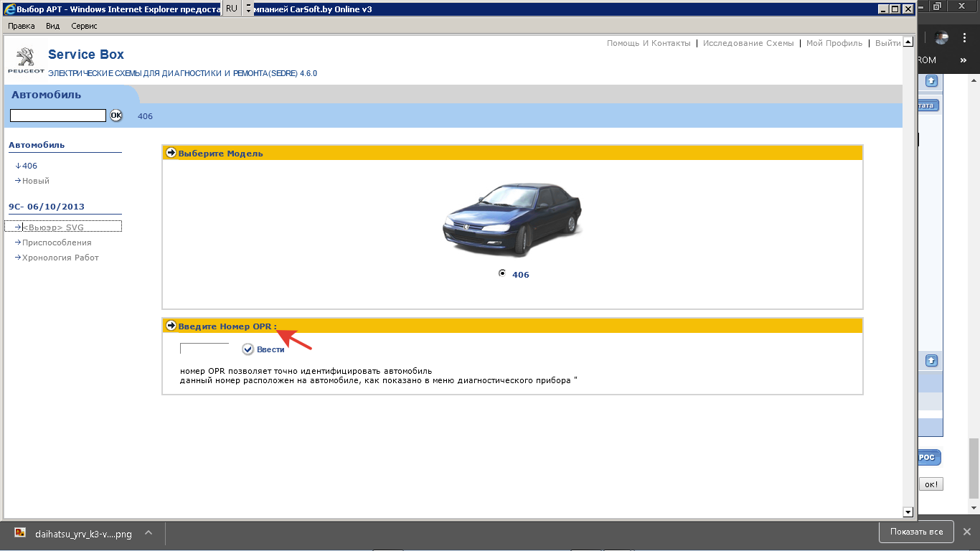
Task: Click arrow icon beside Введите Номер OPR
Action: [x=171, y=326]
